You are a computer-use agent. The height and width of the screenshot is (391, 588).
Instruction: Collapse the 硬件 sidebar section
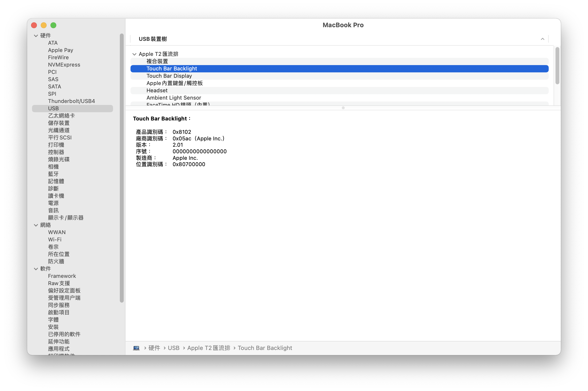(36, 35)
